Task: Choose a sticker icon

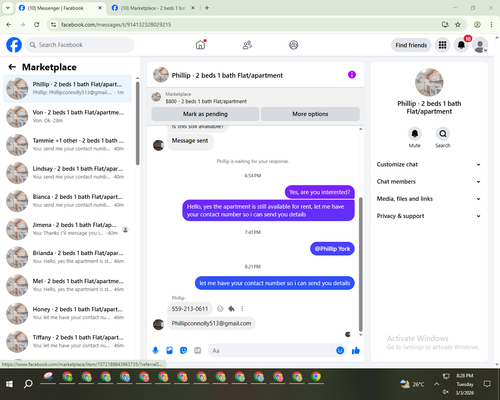Action: (183, 350)
